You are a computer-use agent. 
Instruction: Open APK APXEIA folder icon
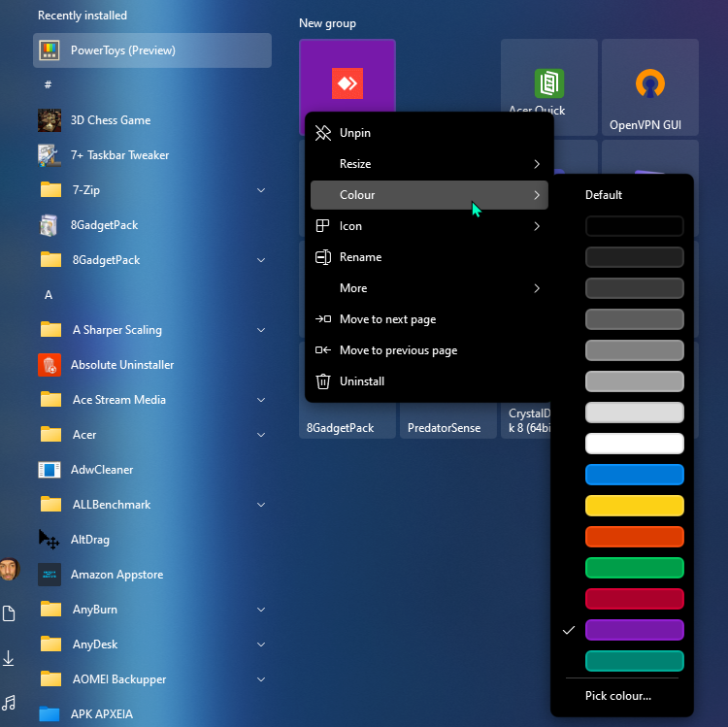click(50, 714)
